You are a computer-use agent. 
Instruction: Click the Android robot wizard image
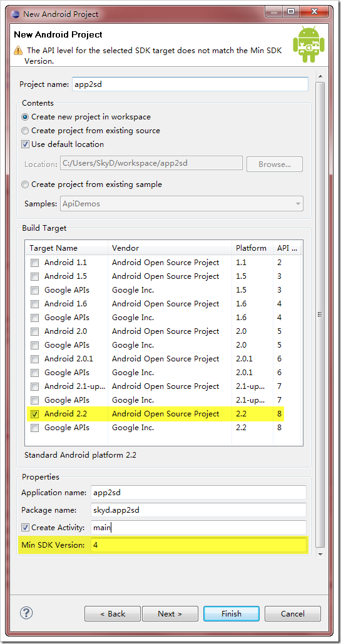click(308, 44)
